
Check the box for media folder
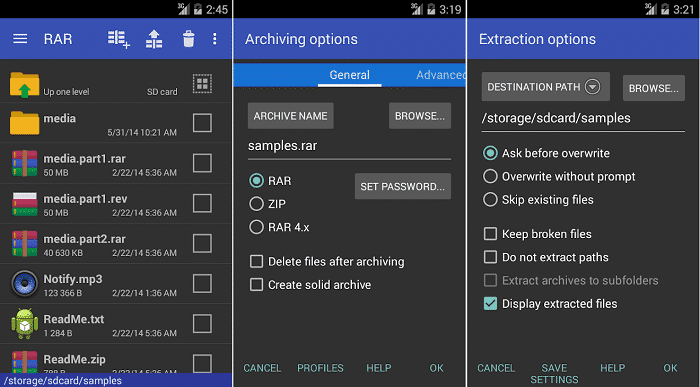[x=202, y=123]
